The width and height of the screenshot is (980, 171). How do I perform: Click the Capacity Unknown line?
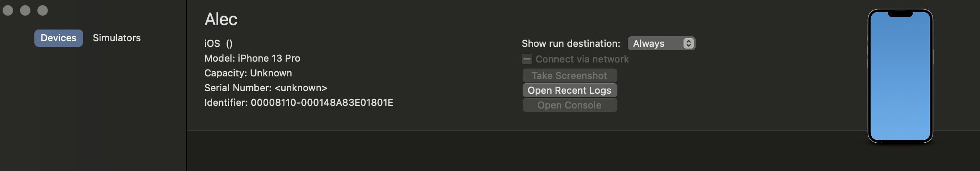[248, 73]
